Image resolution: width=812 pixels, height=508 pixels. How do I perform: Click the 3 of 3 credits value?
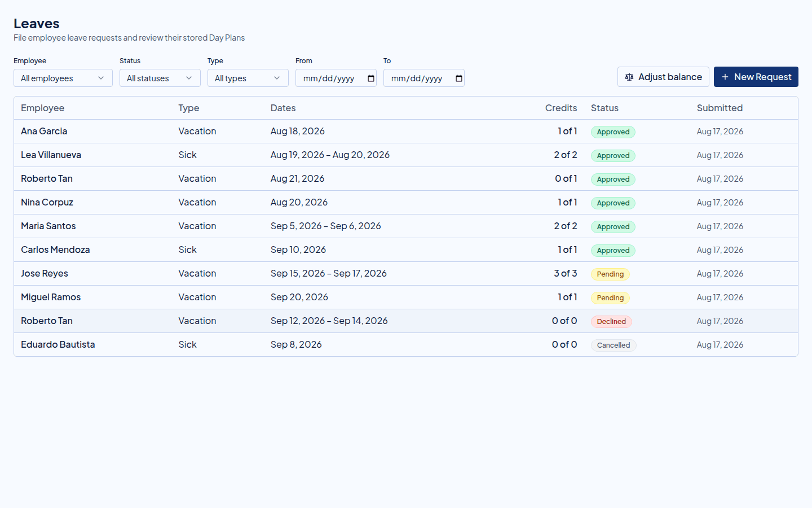click(566, 273)
